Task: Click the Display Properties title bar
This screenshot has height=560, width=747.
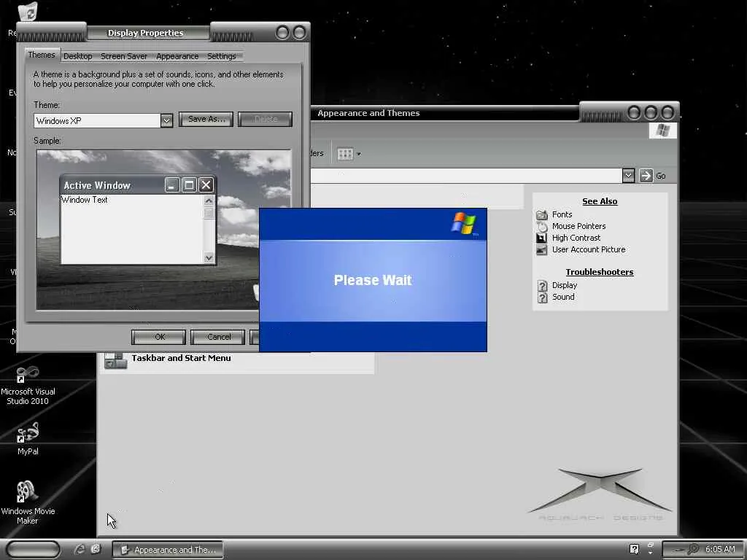Action: point(146,33)
